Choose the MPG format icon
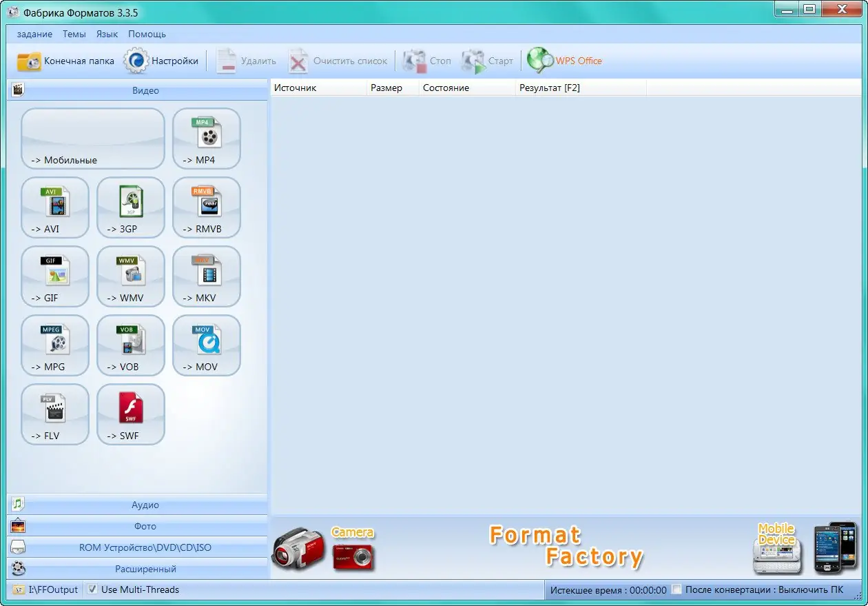The height and width of the screenshot is (606, 868). click(55, 345)
